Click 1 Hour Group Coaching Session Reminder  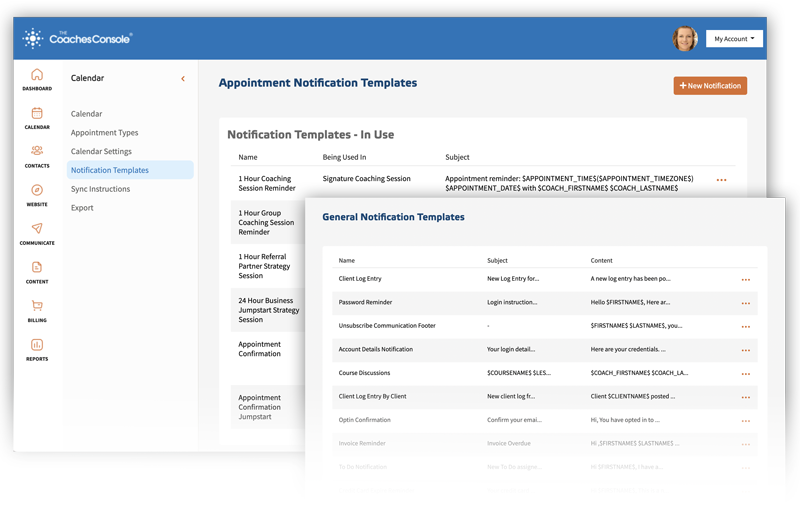click(x=266, y=222)
